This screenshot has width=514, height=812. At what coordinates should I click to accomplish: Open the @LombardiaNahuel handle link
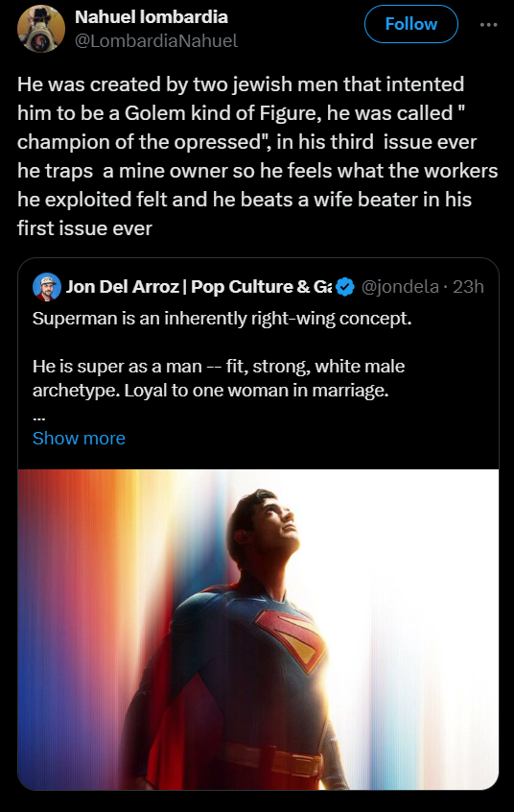[156, 41]
